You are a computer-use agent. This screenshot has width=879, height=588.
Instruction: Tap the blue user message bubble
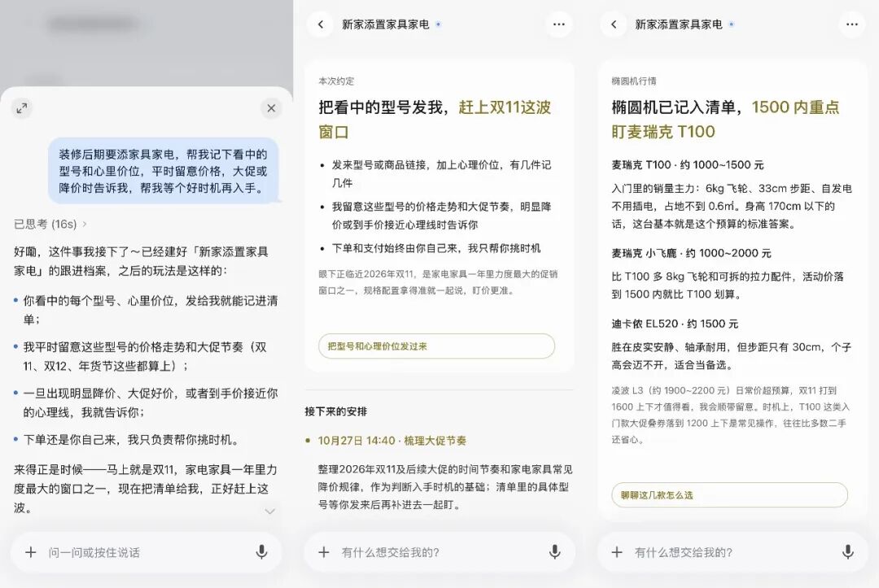(163, 171)
